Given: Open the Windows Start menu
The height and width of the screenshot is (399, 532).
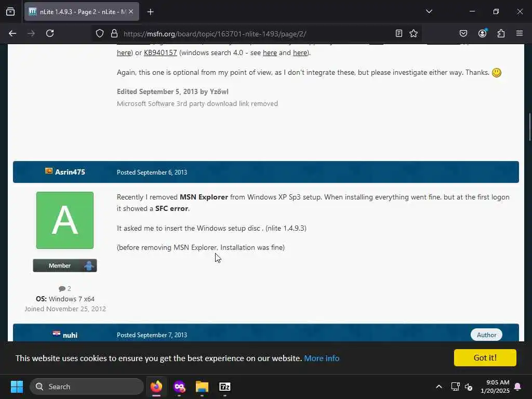Looking at the screenshot, I should tap(17, 387).
